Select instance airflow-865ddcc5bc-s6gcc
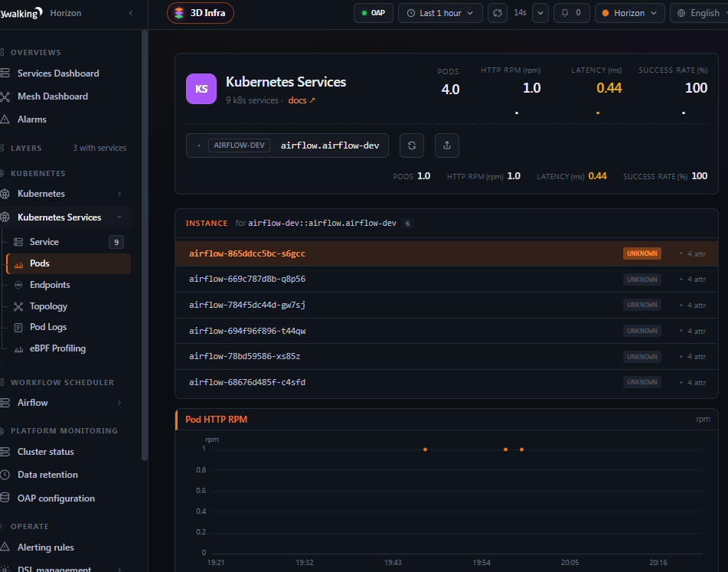Screen dimensions: 728x572 446,253
